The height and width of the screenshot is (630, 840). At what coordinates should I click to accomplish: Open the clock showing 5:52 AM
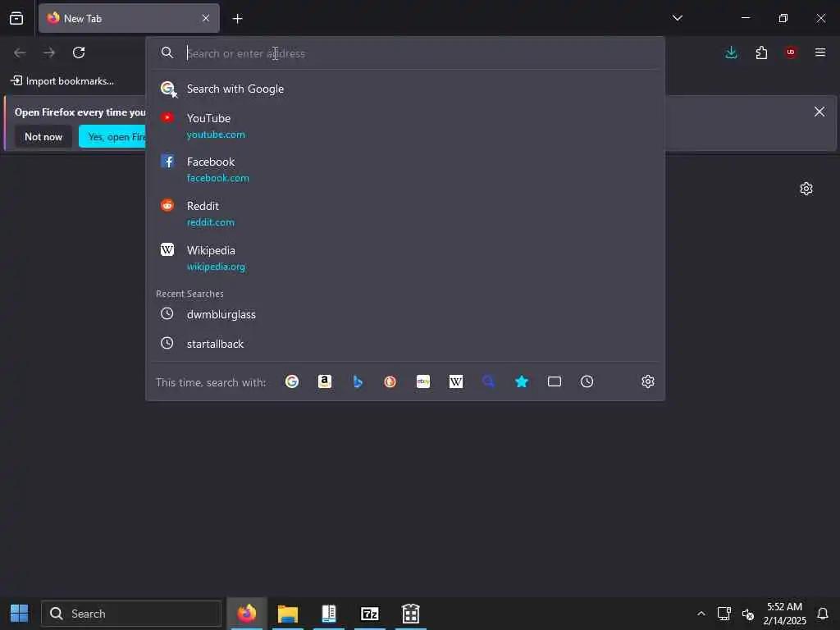[784, 614]
